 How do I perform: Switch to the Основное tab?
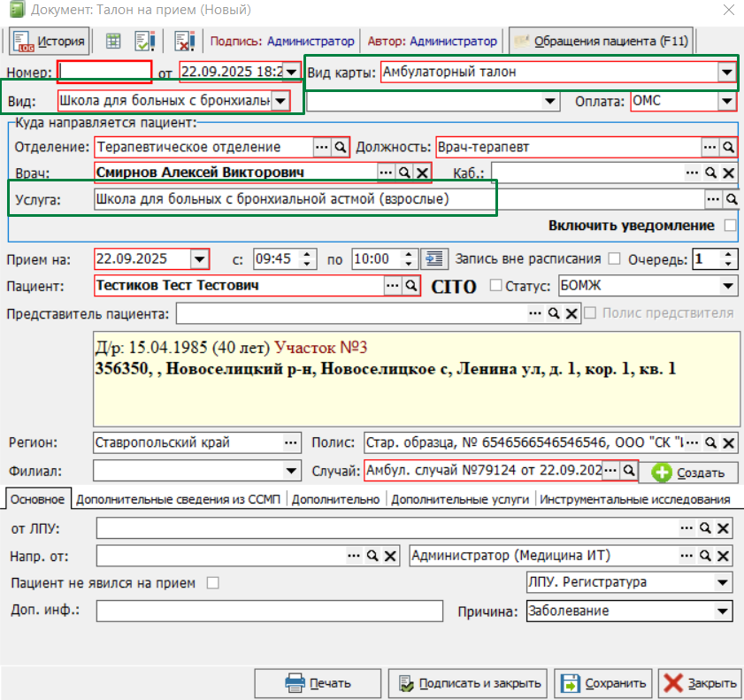point(37,499)
